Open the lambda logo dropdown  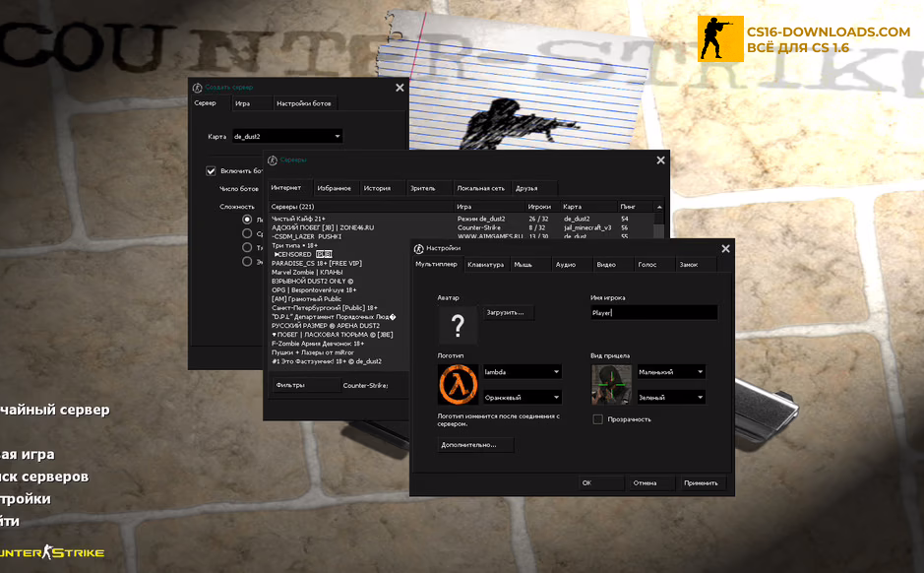523,372
